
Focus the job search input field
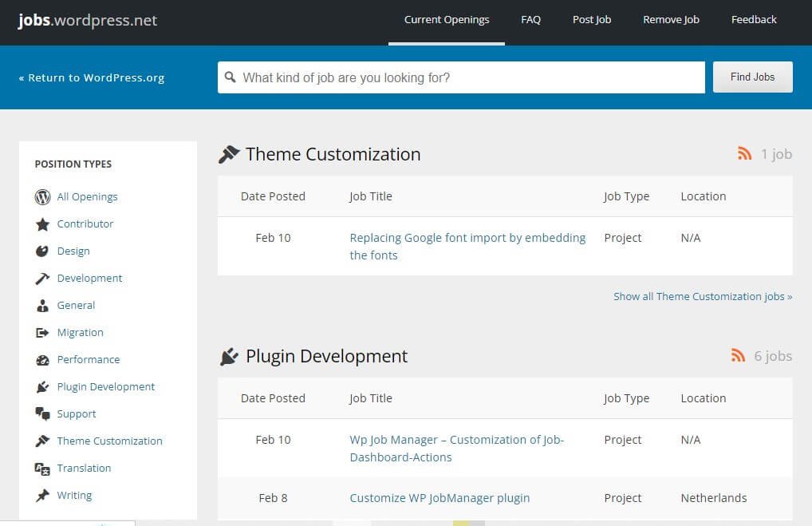point(461,77)
